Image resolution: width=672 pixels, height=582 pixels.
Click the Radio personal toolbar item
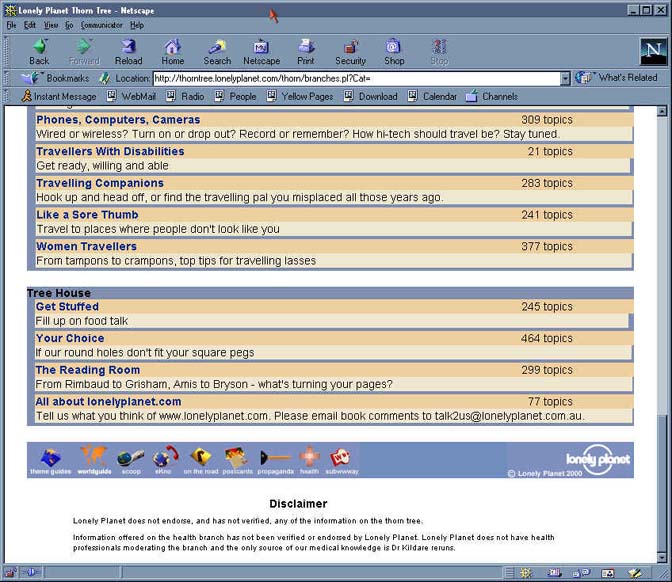point(185,96)
